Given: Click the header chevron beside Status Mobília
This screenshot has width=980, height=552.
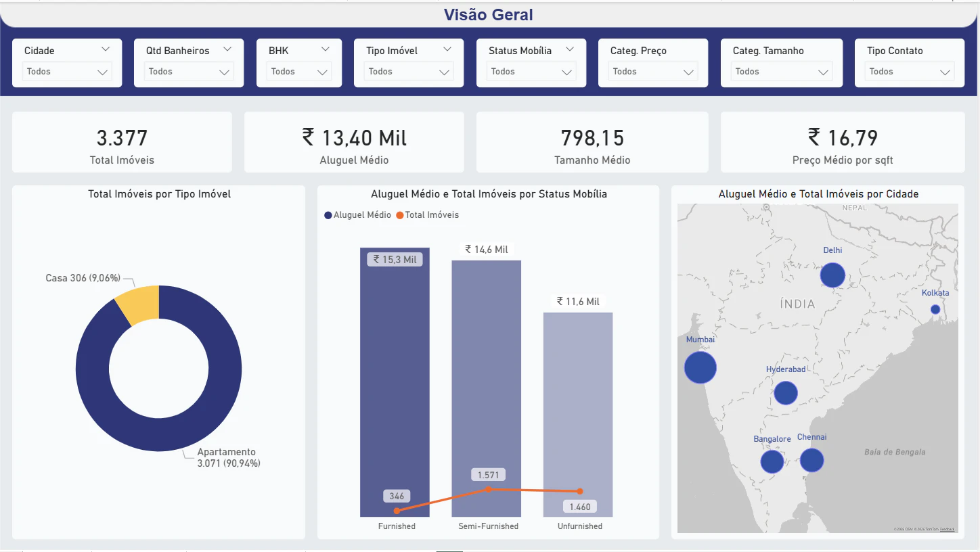Looking at the screenshot, I should point(570,49).
